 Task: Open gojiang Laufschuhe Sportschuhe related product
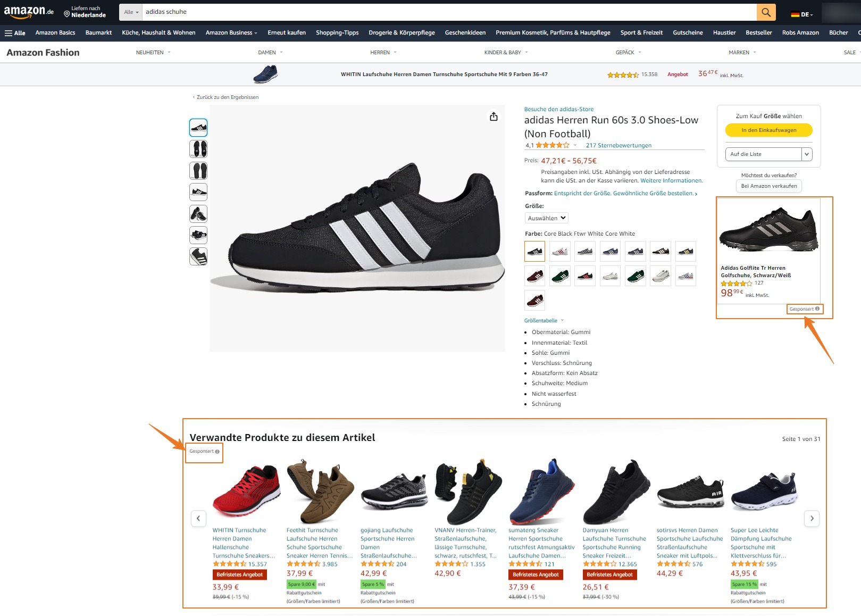pos(389,543)
